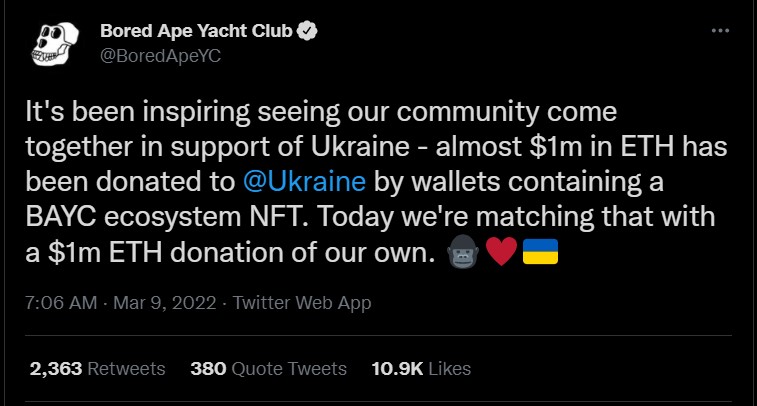Click the verified badge next to Bored Ape Yacht Club

pyautogui.click(x=307, y=31)
